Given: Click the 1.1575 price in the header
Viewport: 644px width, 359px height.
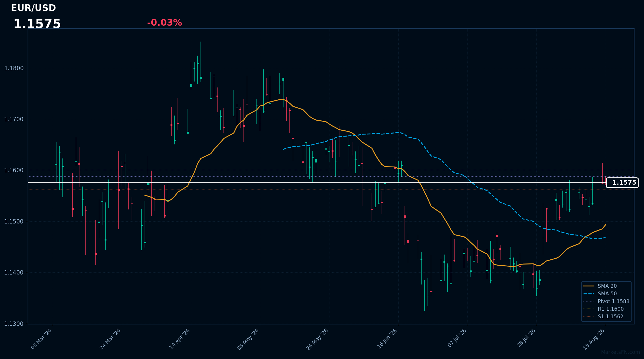Looking at the screenshot, I should click(37, 24).
